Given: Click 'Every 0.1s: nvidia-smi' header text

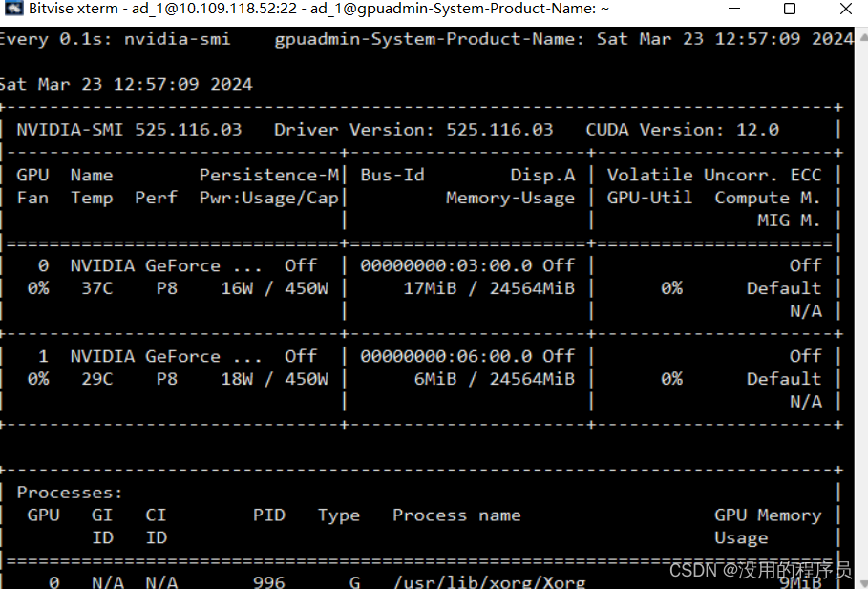Looking at the screenshot, I should (x=115, y=39).
